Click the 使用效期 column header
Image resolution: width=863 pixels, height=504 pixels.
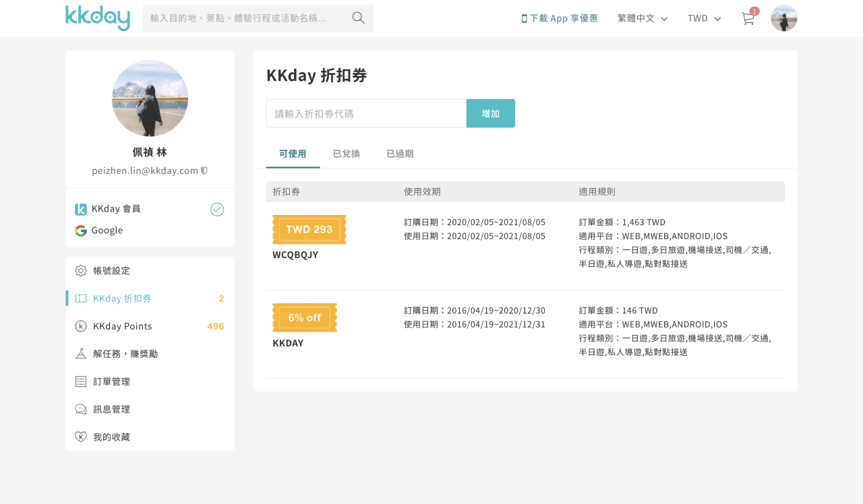coord(422,192)
